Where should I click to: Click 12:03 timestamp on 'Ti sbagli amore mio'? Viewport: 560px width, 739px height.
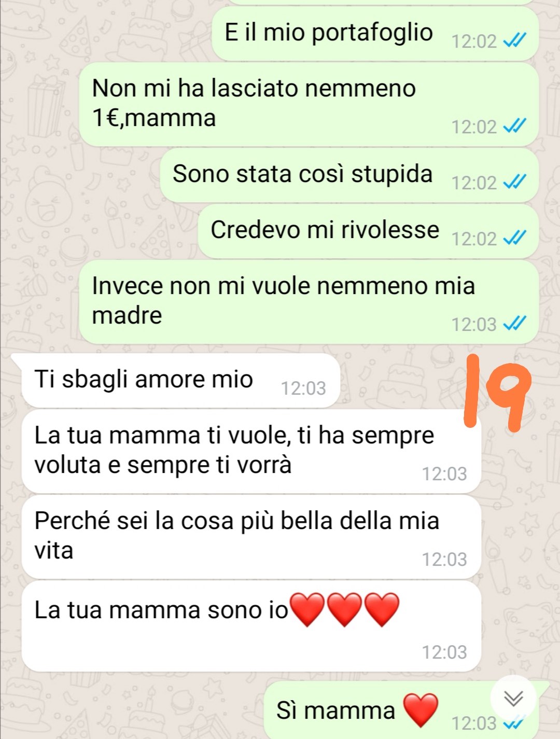[x=303, y=388]
